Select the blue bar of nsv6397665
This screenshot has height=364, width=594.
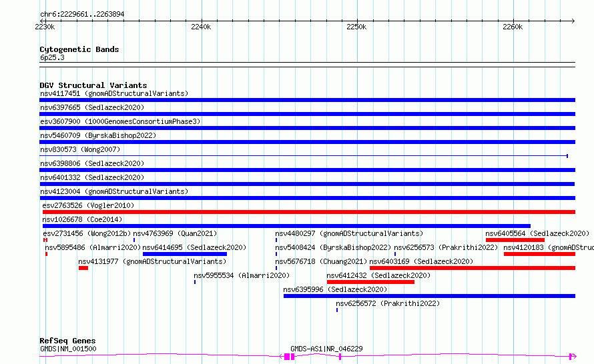[307, 114]
